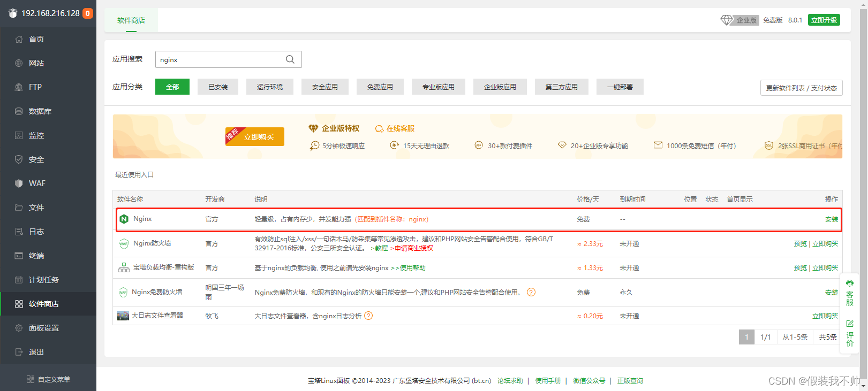Viewport: 868px width, 391px height.
Task: Select 运行环境 category filter
Action: coord(270,87)
